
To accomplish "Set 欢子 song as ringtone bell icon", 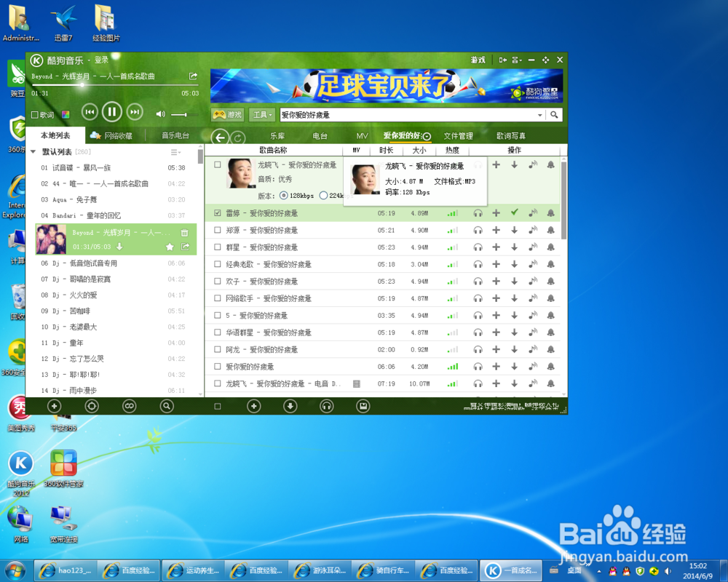I will click(550, 282).
